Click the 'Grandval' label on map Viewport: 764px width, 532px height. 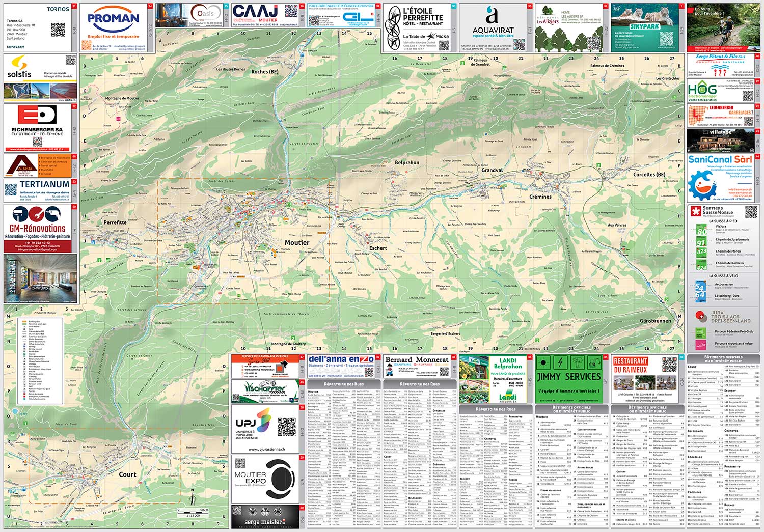pos(492,170)
